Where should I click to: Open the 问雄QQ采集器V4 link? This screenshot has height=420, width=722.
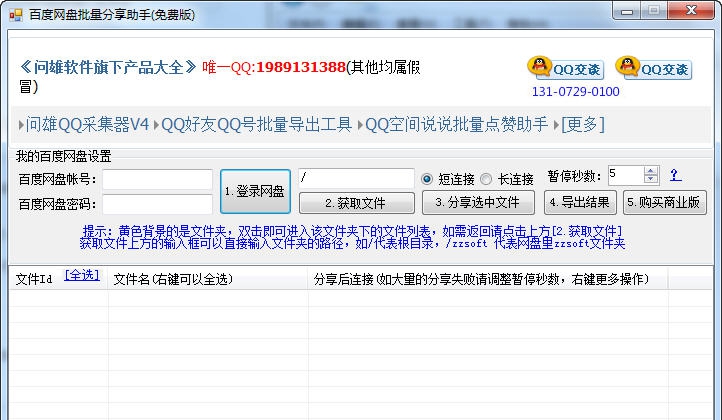87,124
